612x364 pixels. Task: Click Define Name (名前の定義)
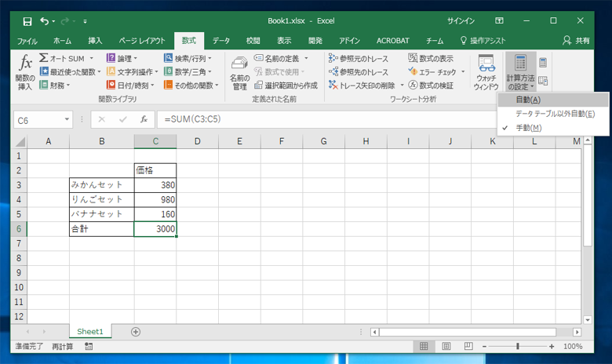(276, 58)
